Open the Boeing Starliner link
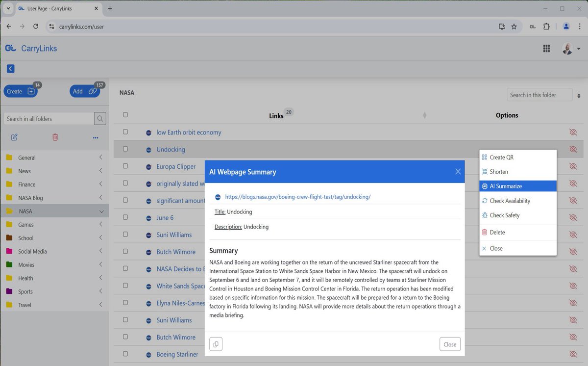 [x=177, y=354]
